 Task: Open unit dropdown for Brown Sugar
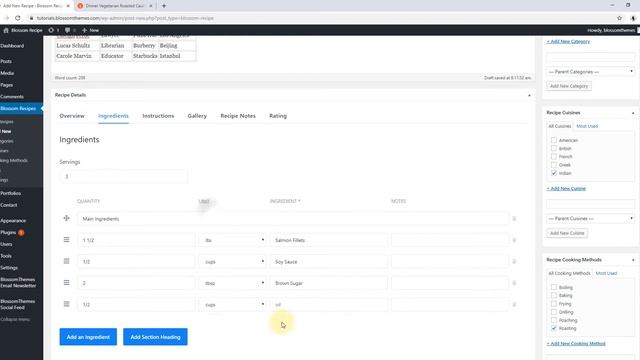point(233,283)
